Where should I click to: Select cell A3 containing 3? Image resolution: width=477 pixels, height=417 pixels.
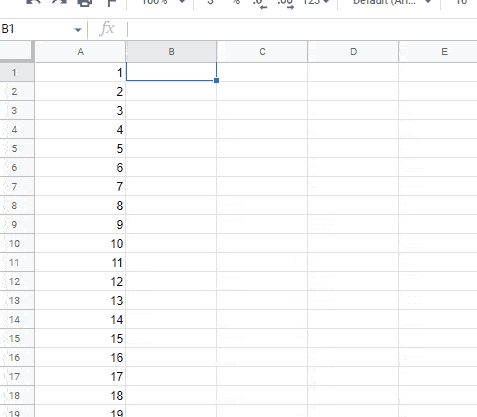point(80,110)
